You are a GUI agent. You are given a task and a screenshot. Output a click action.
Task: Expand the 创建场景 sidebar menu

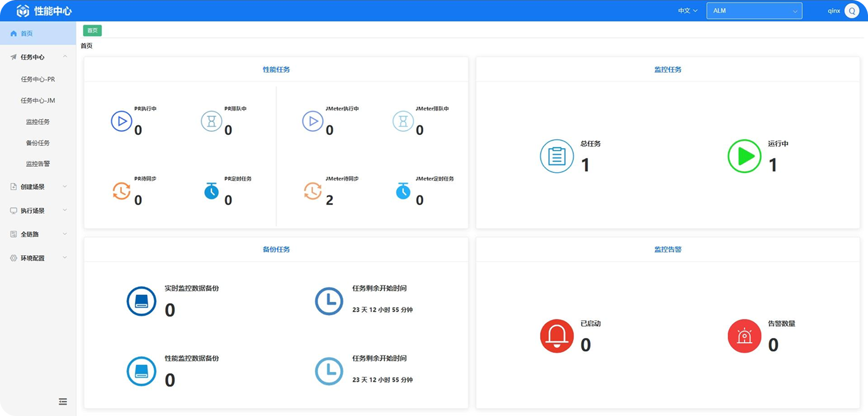37,187
